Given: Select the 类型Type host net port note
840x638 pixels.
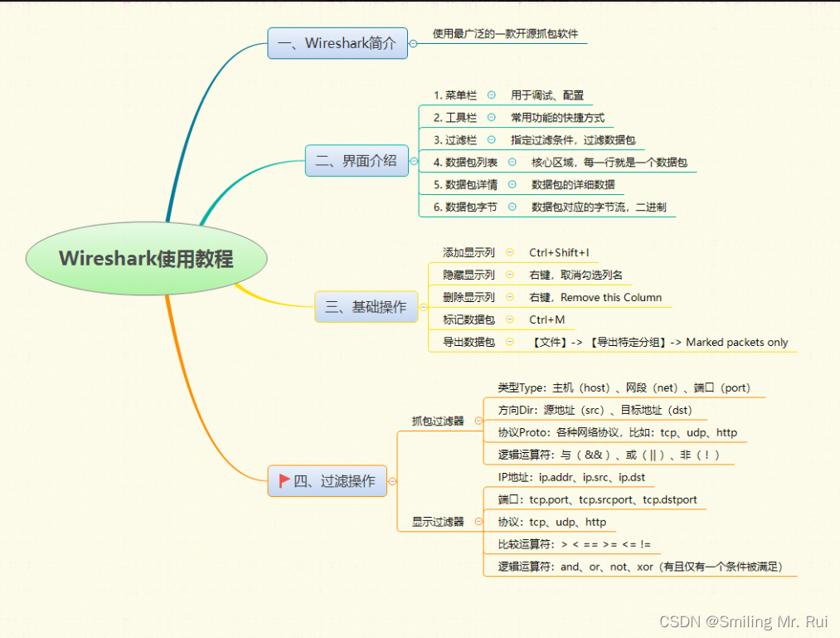Looking at the screenshot, I should coord(624,387).
